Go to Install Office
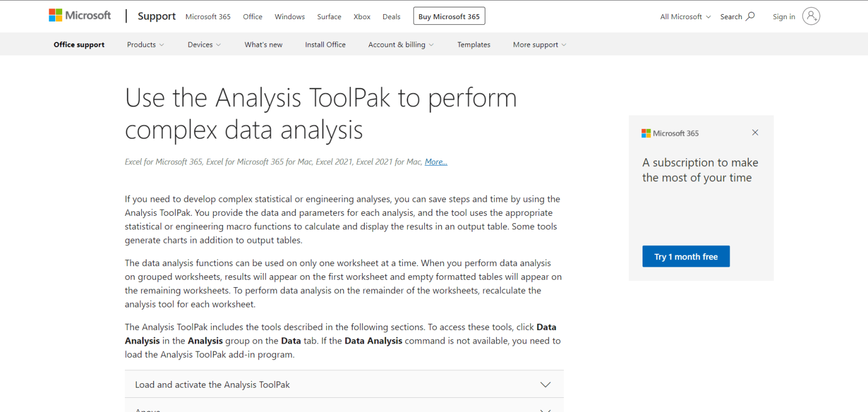Screen dimensions: 868x412 325,44
